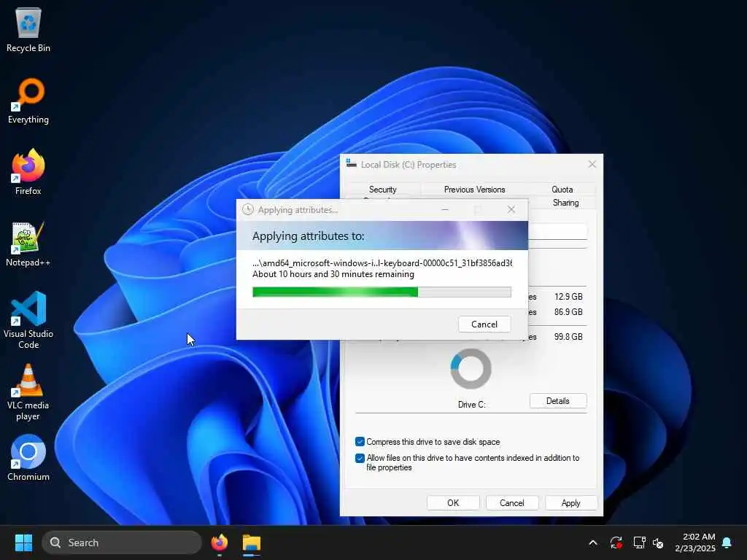Close the Local Disk Properties window
The height and width of the screenshot is (560, 747).
592,164
